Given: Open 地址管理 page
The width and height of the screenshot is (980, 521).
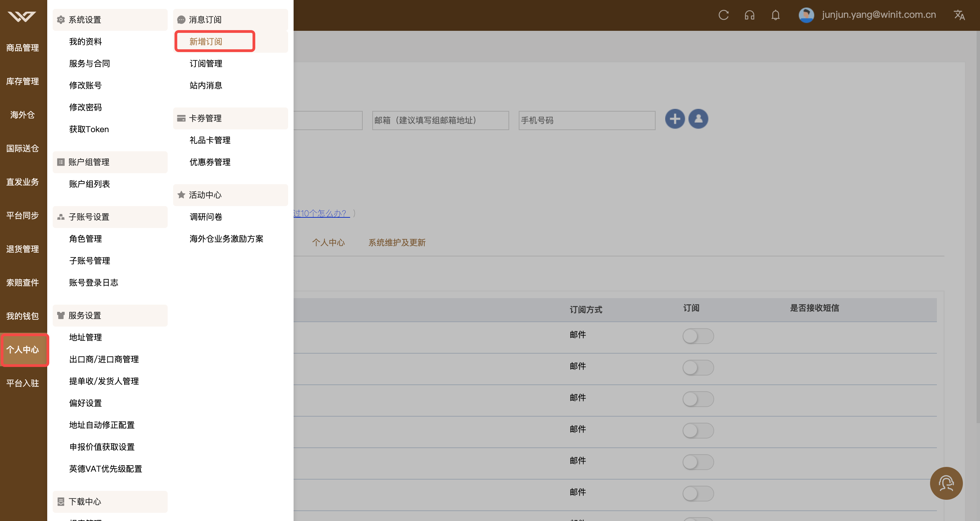Looking at the screenshot, I should (86, 338).
